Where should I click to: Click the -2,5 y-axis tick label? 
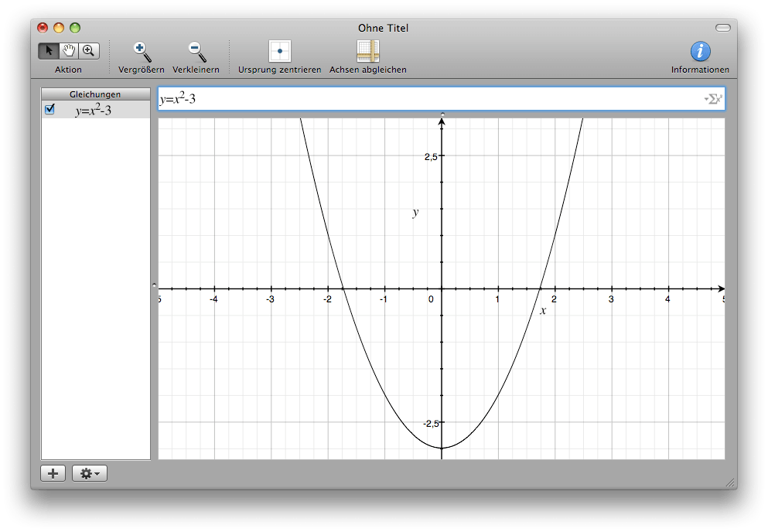431,423
